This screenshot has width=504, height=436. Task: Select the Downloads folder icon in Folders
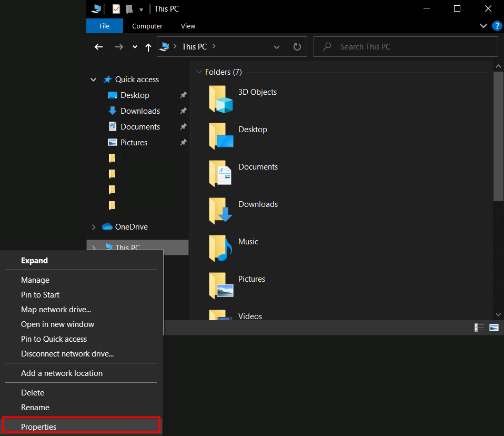pos(220,211)
